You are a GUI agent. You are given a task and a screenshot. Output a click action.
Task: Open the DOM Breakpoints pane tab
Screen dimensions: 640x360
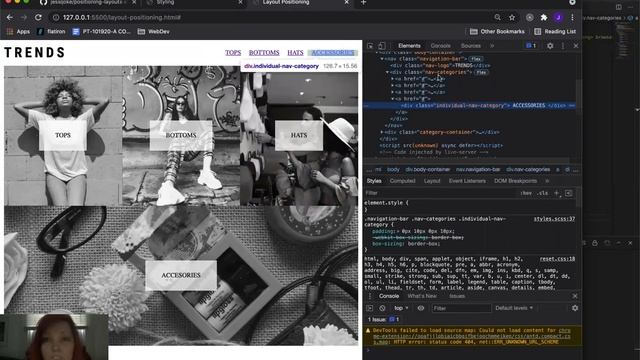[x=516, y=181]
